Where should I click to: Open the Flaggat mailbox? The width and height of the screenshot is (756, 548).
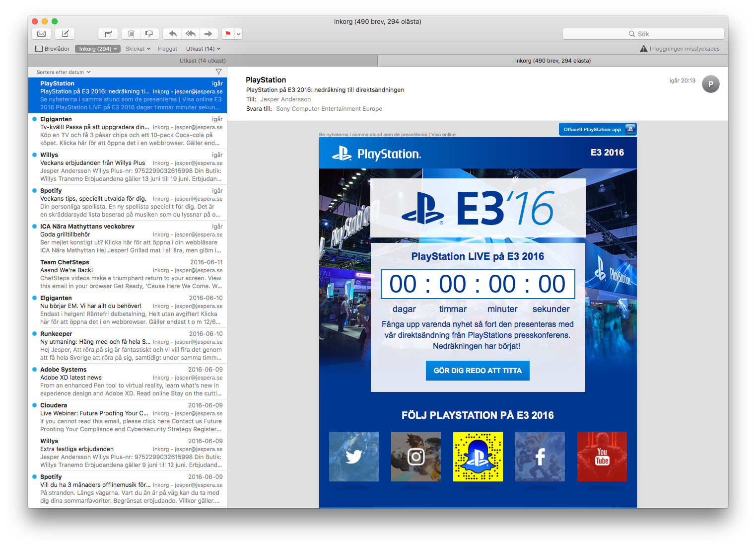[167, 49]
